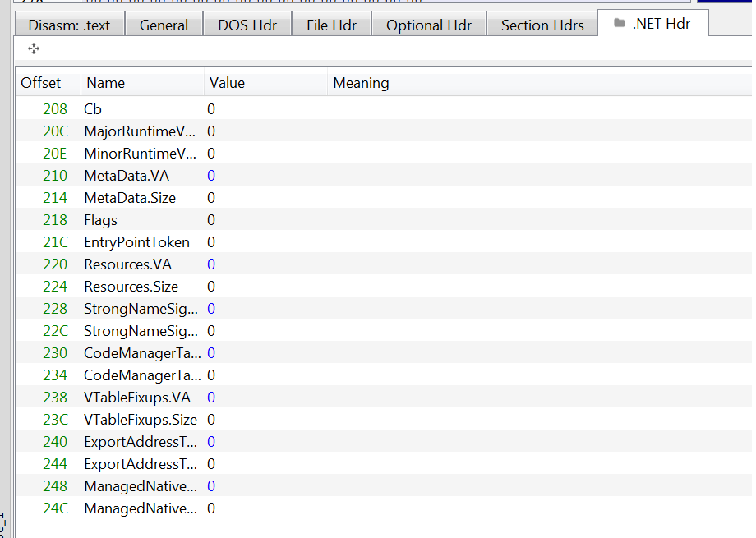Click the Resources.Size field name
The height and width of the screenshot is (538, 756).
click(x=131, y=287)
